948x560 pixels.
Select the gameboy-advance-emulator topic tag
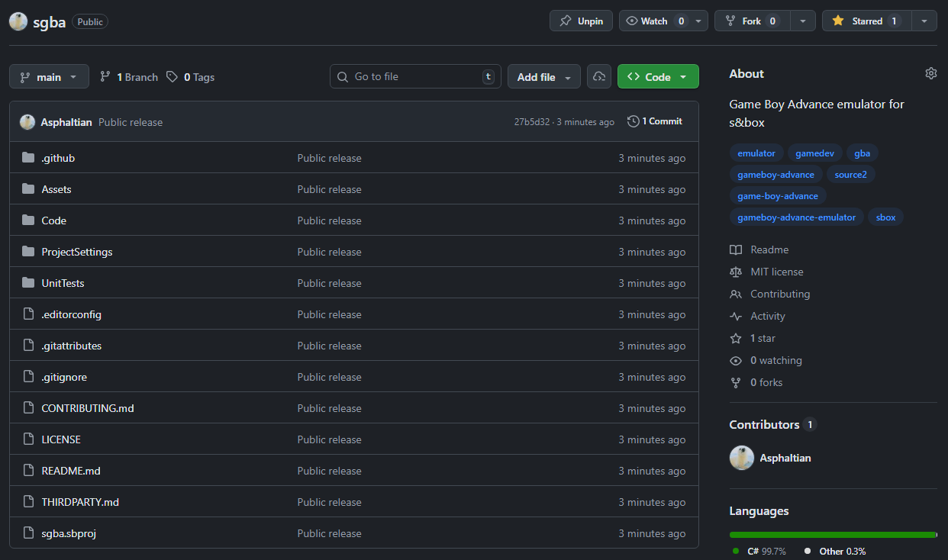tap(796, 217)
